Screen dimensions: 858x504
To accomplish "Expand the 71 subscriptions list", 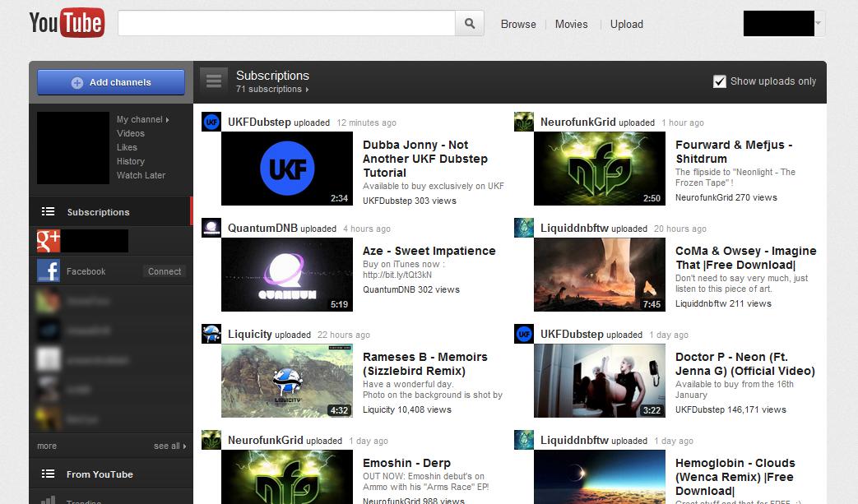I will pyautogui.click(x=272, y=89).
